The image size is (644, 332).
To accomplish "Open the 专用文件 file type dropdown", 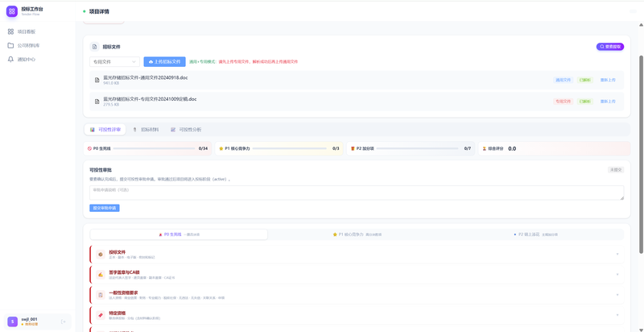I will click(x=114, y=62).
